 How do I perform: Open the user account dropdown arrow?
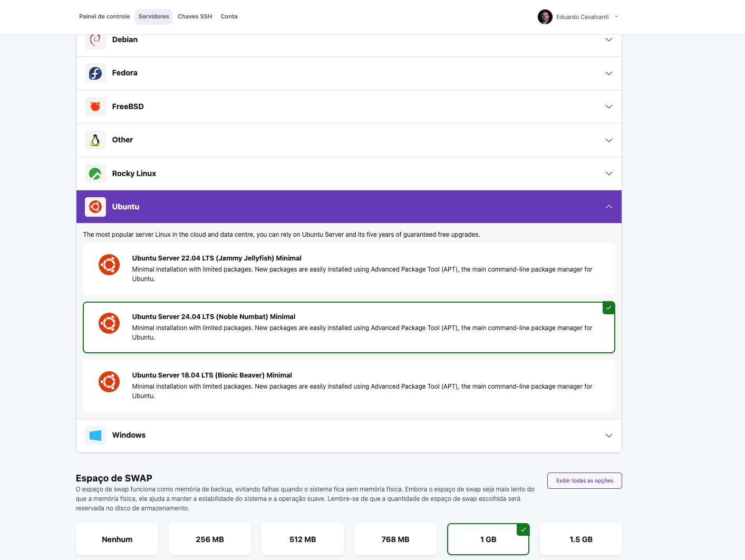[x=616, y=17]
